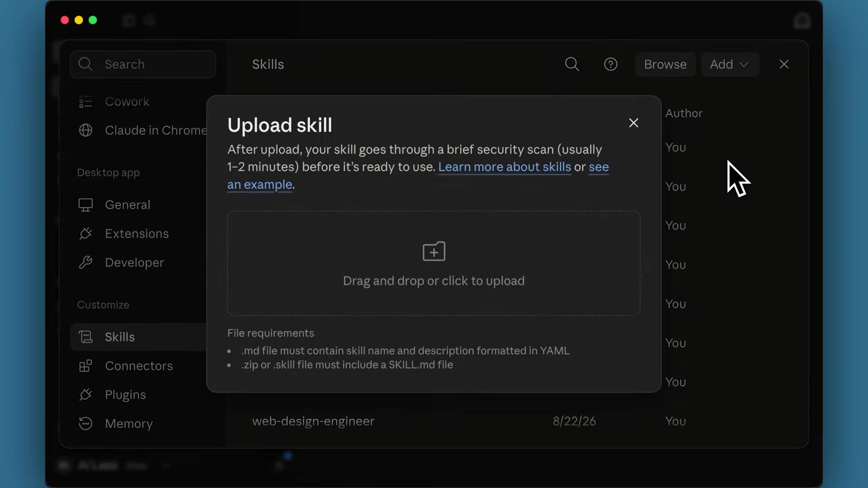Click the General monitor icon
The width and height of the screenshot is (868, 488).
click(x=85, y=205)
